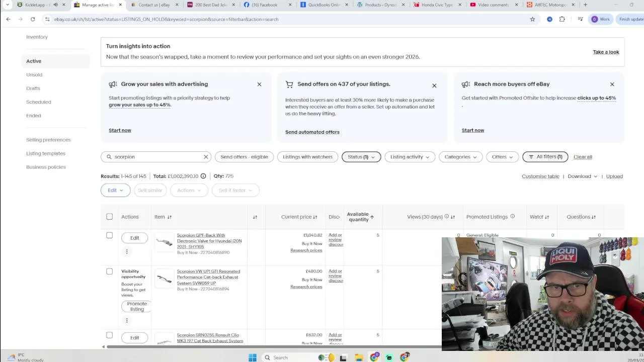Open the Offers filter dropdown
Image resolution: width=644 pixels, height=362 pixels.
pos(502,157)
